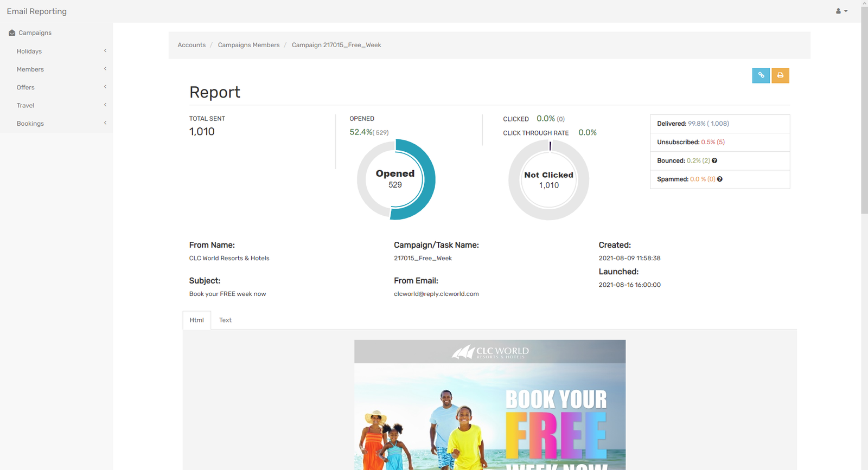
Task: Expand the Travel sidebar menu
Action: point(25,106)
